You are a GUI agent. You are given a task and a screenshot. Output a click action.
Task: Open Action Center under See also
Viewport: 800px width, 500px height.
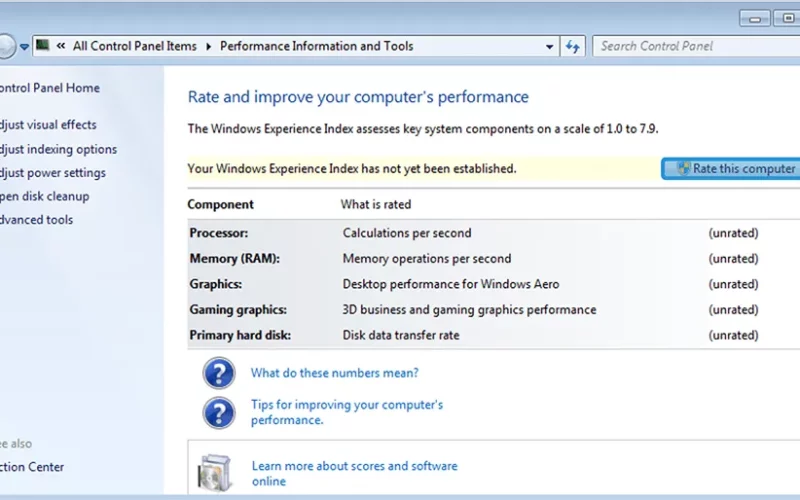point(32,467)
